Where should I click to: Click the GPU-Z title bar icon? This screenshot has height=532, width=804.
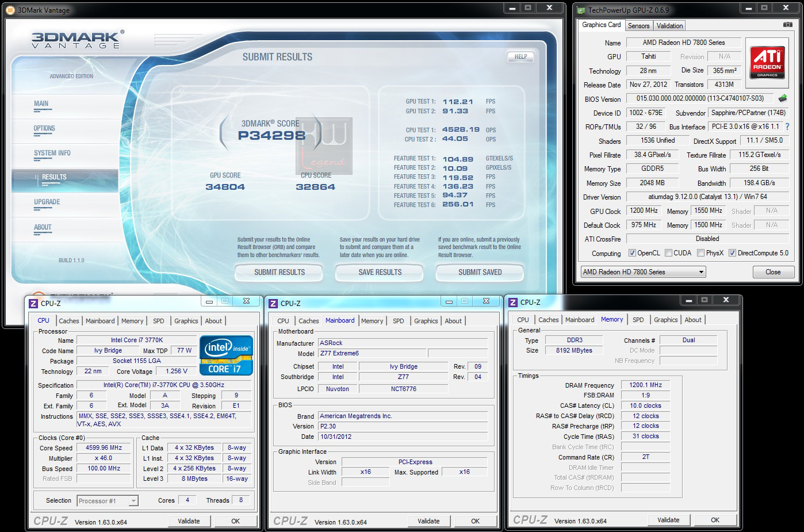pos(581,10)
